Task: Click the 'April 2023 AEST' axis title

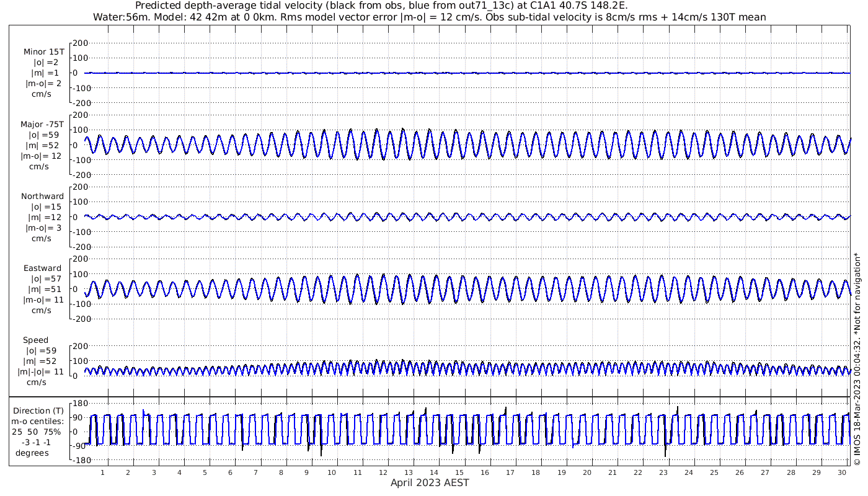Action: pos(430,482)
